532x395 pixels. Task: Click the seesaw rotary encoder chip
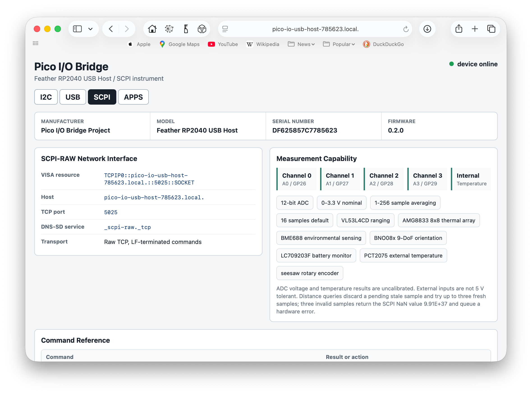click(310, 273)
